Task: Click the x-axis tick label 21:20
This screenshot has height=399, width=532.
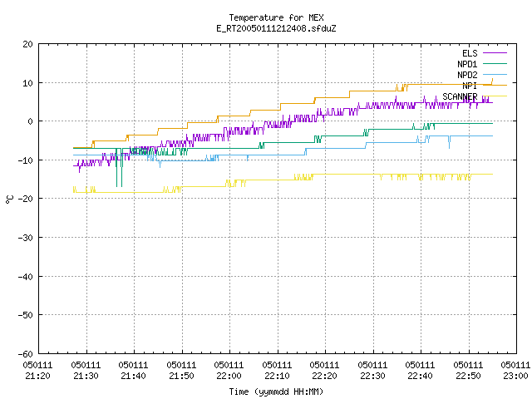Action: [37, 376]
